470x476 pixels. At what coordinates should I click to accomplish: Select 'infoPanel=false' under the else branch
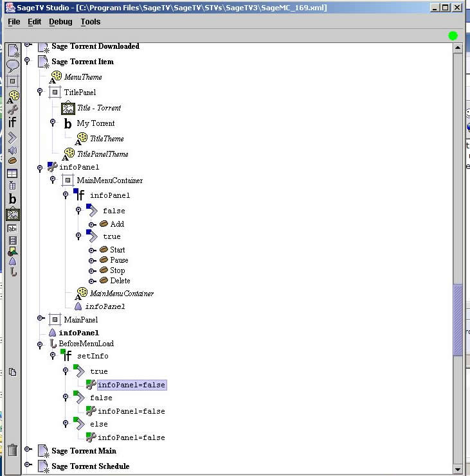tap(131, 437)
